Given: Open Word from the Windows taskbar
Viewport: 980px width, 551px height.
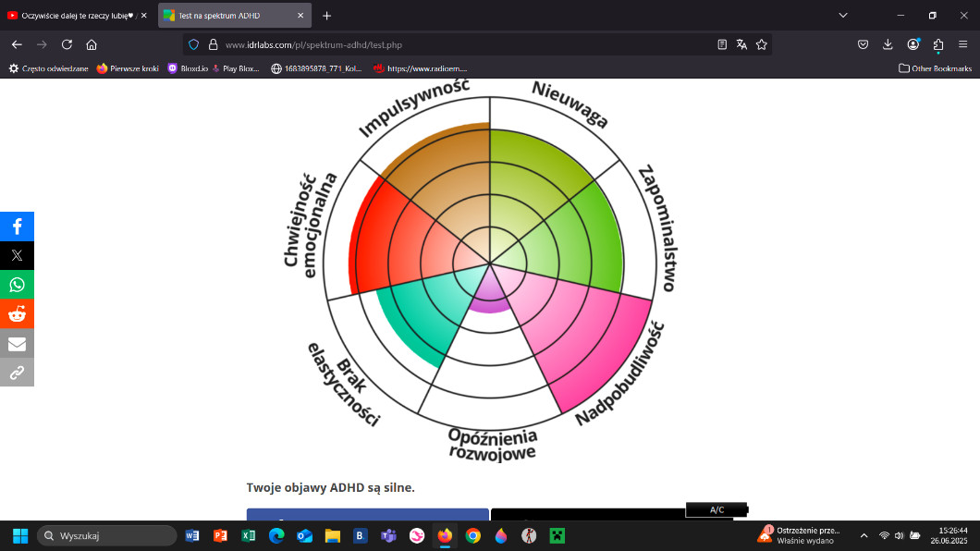Looking at the screenshot, I should [x=192, y=535].
